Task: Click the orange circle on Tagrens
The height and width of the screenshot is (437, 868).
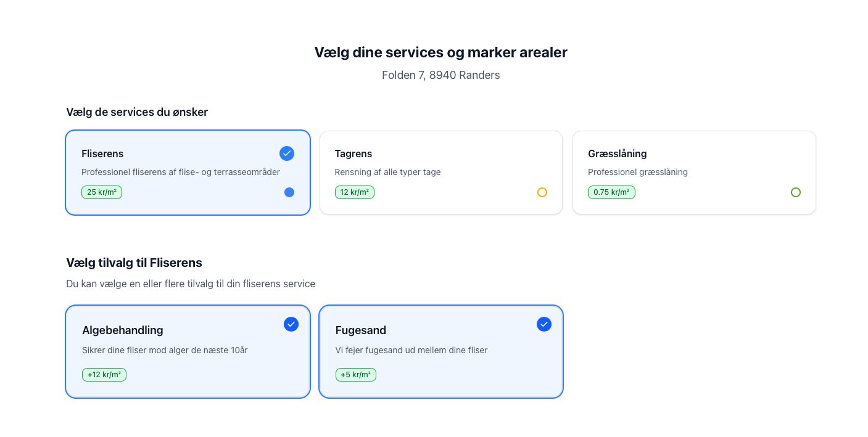Action: 542,192
